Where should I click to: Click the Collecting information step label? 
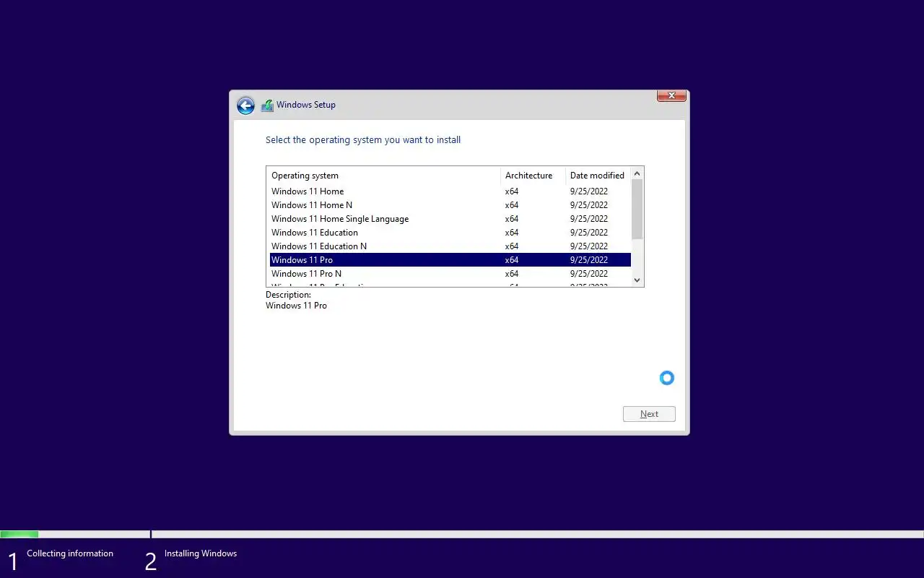pyautogui.click(x=70, y=553)
